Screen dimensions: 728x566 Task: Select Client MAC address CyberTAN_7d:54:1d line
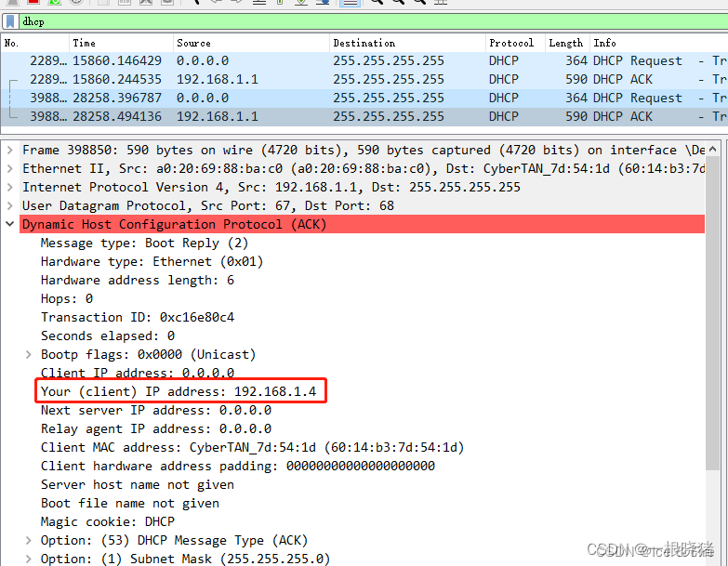(x=252, y=447)
